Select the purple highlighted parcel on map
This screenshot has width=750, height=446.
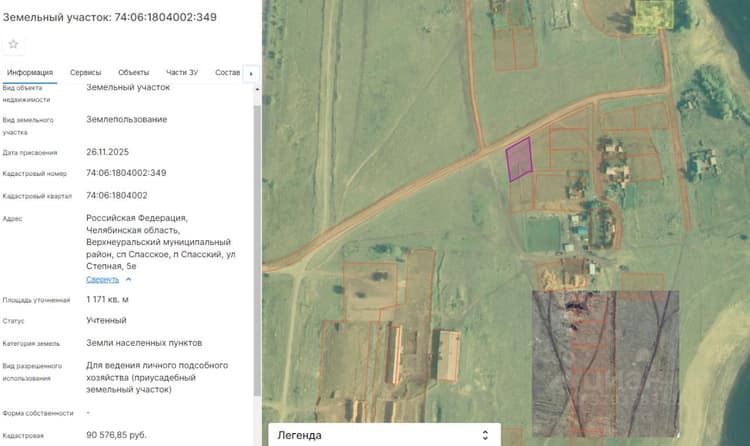click(519, 159)
